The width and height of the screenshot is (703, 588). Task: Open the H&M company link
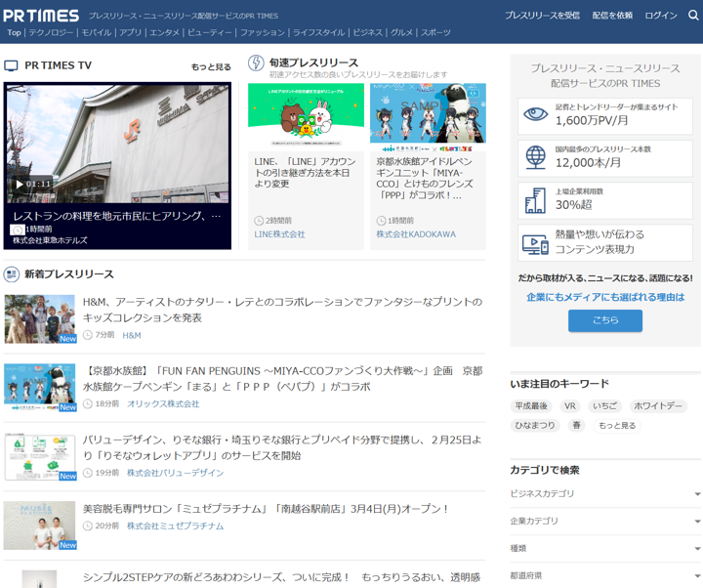tap(132, 335)
